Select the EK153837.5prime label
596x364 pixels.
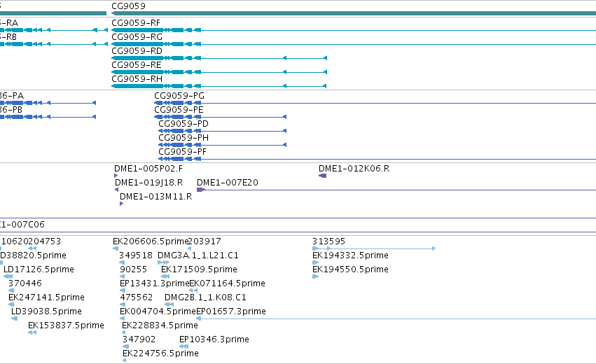(x=66, y=325)
